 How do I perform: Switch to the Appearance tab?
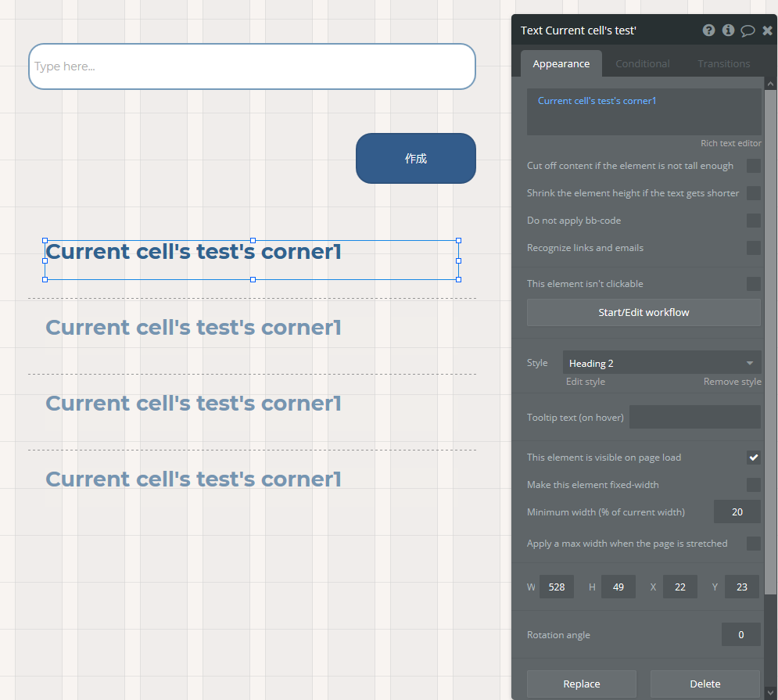point(561,63)
